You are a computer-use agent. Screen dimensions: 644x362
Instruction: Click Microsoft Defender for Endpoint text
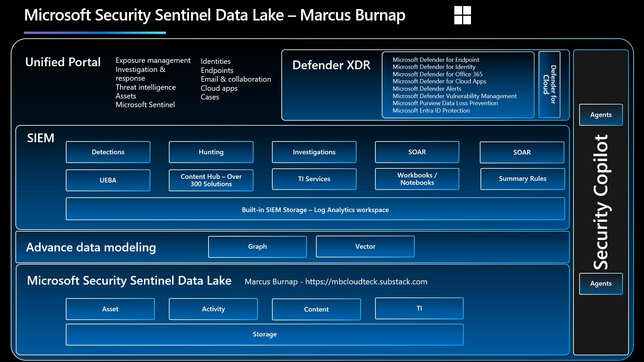tap(436, 60)
